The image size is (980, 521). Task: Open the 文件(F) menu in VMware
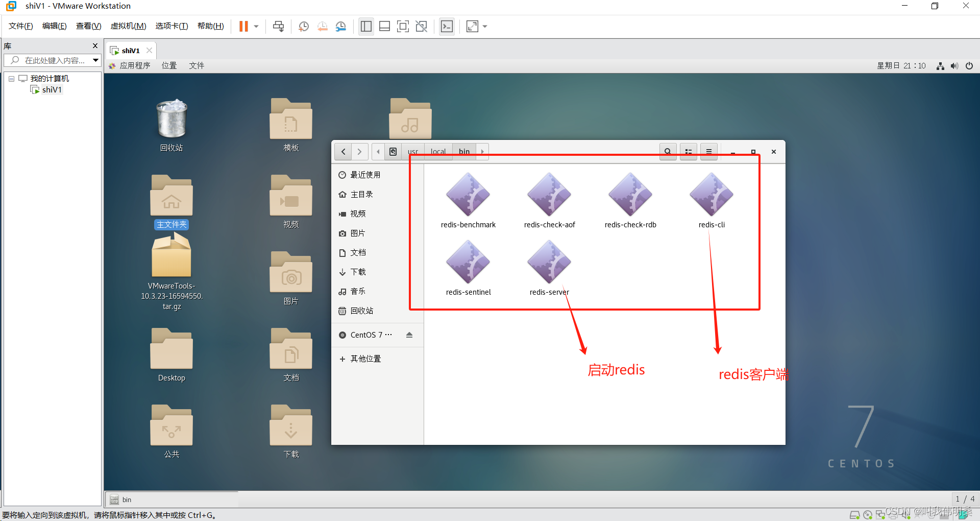point(21,26)
